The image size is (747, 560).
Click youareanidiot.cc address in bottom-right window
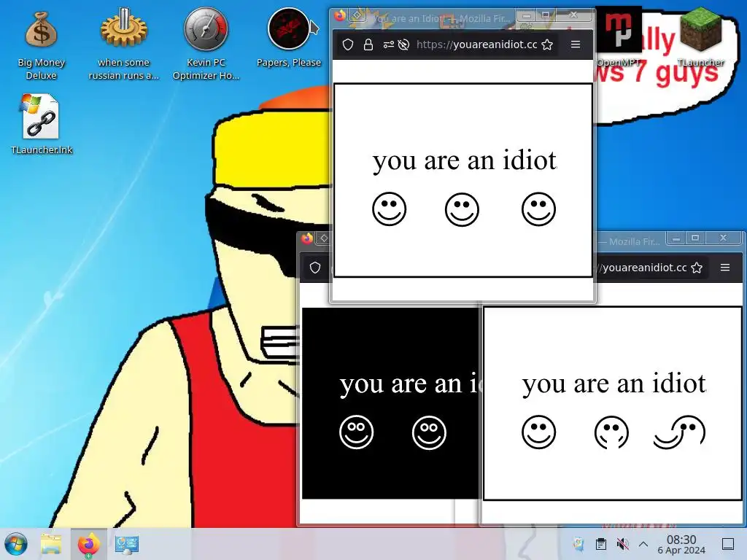click(642, 268)
